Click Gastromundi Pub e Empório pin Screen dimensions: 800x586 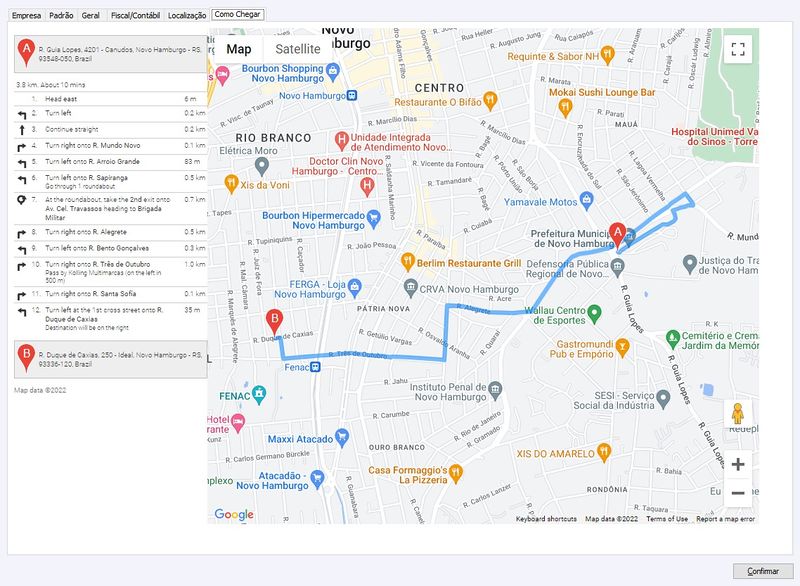click(622, 347)
